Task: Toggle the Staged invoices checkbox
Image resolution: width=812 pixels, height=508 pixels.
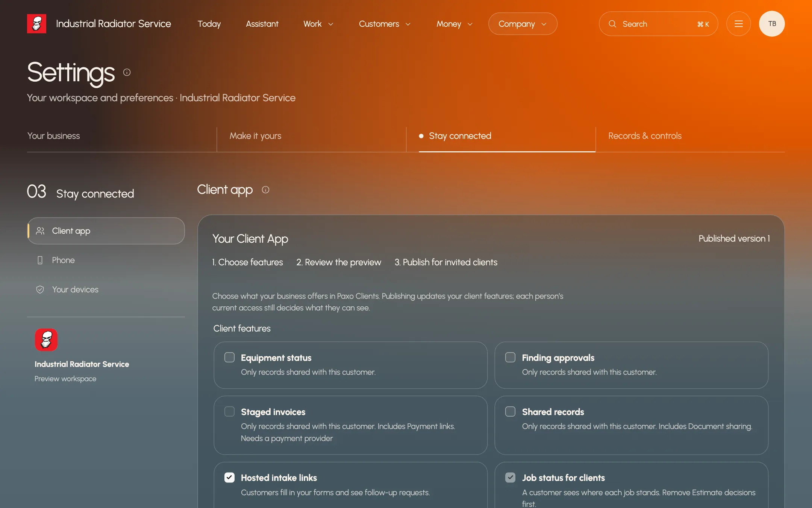Action: tap(229, 412)
